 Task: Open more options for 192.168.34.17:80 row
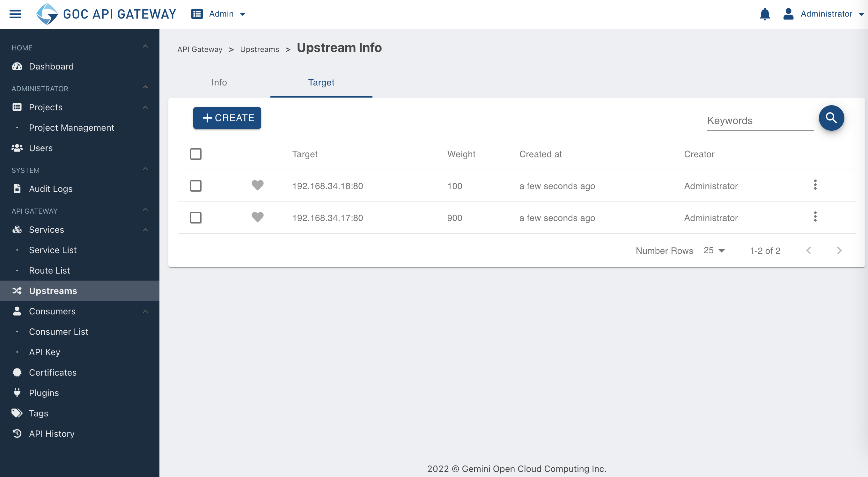point(815,216)
